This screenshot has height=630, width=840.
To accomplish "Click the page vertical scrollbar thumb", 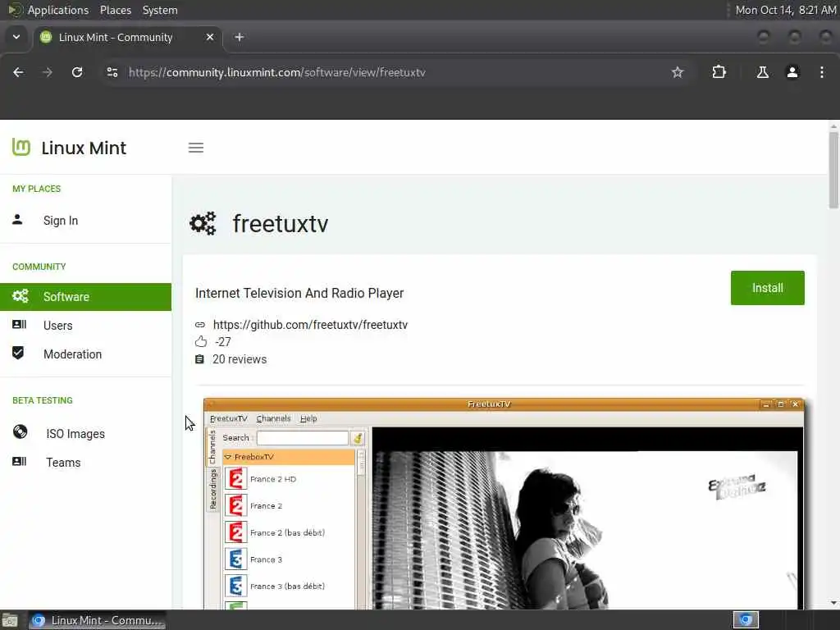I will 833,171.
